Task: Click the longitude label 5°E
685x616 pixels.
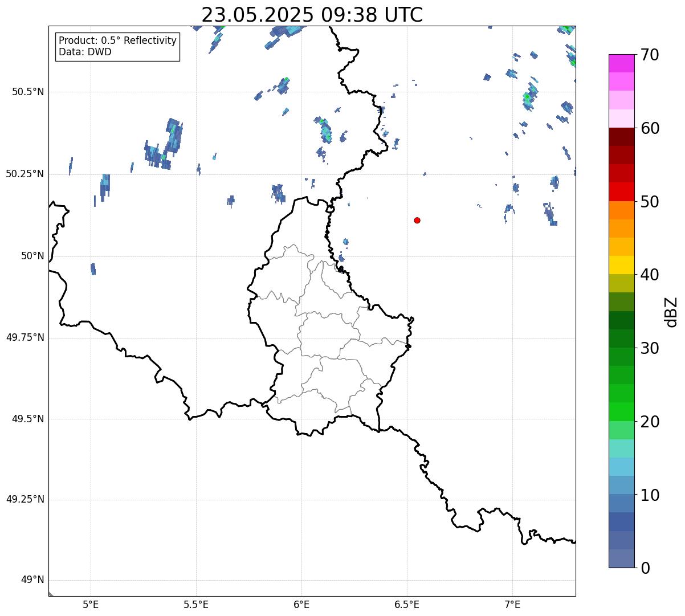Action: pyautogui.click(x=91, y=605)
